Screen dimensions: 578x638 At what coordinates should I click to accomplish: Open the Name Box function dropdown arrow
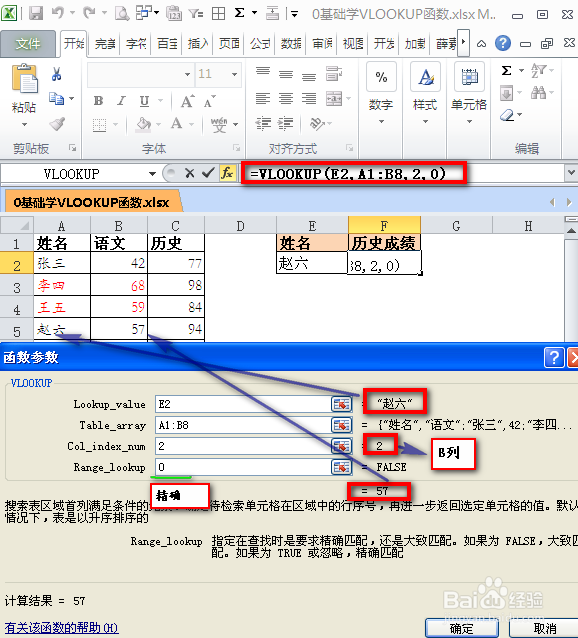pos(152,174)
